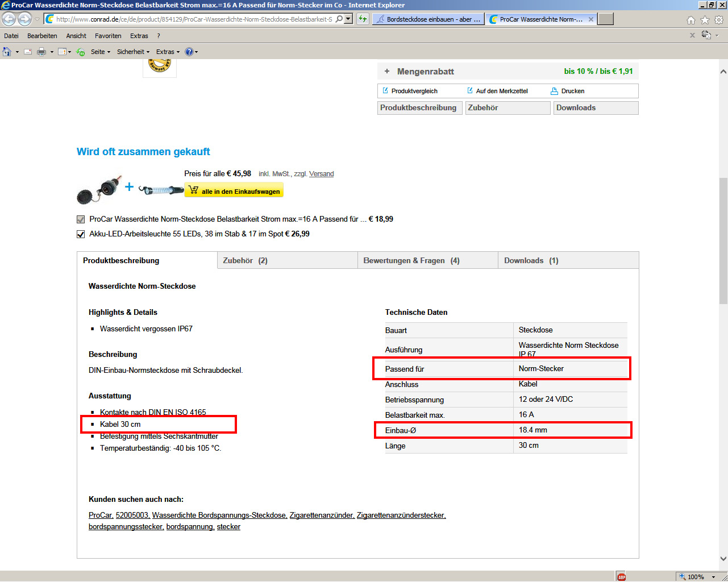This screenshot has height=582, width=728.
Task: Click the refresh icon beside address bar
Action: click(x=363, y=19)
